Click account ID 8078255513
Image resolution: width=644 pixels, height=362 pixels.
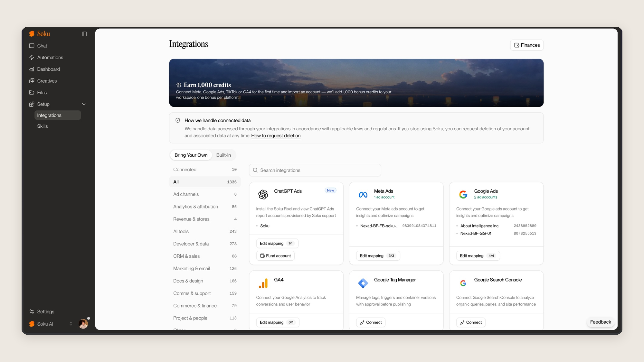point(525,234)
